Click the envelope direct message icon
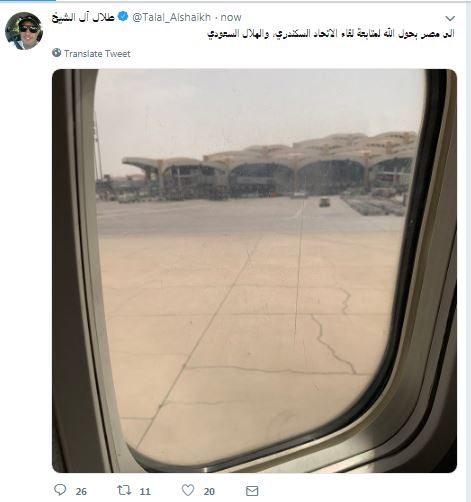The width and height of the screenshot is (471, 502). coord(252,491)
